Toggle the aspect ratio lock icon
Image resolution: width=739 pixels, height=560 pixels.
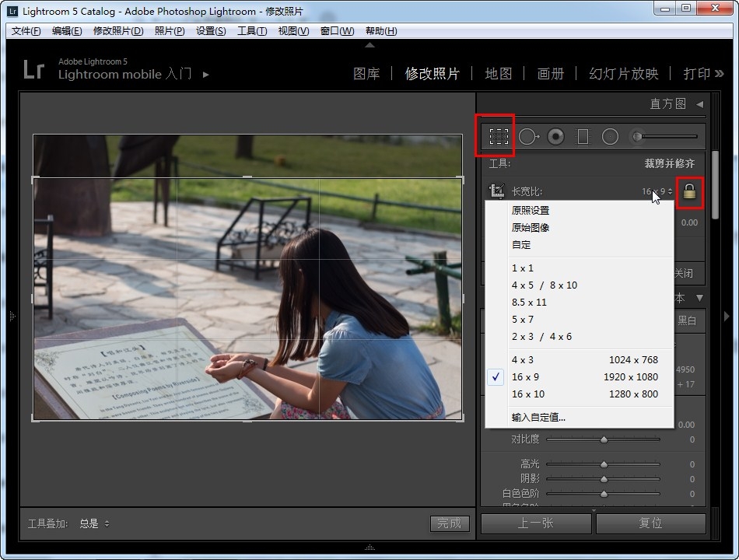point(689,191)
